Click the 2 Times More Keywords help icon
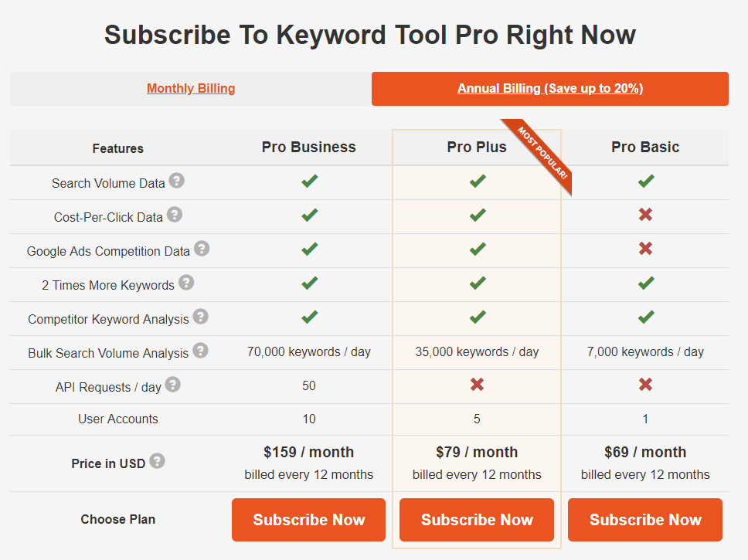This screenshot has height=560, width=748. click(186, 284)
